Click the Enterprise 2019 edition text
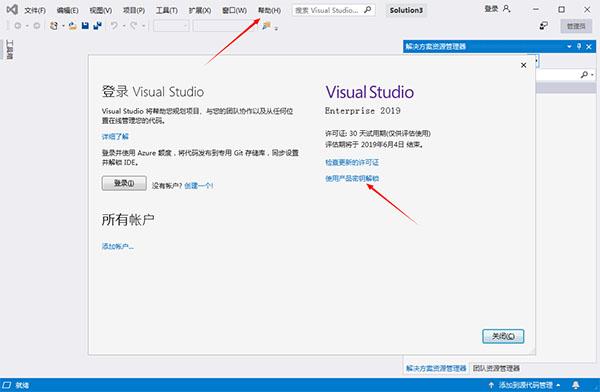This screenshot has width=600, height=392. 363,111
